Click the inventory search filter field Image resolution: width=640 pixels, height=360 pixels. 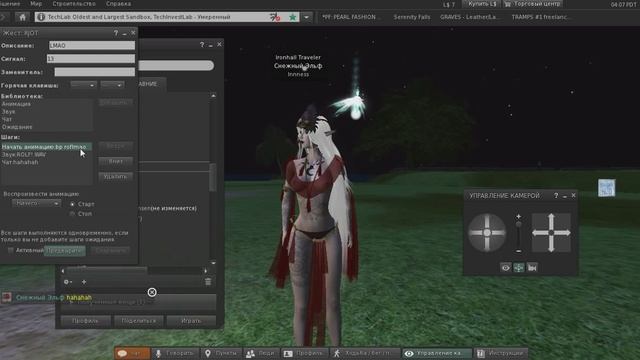coord(176,65)
